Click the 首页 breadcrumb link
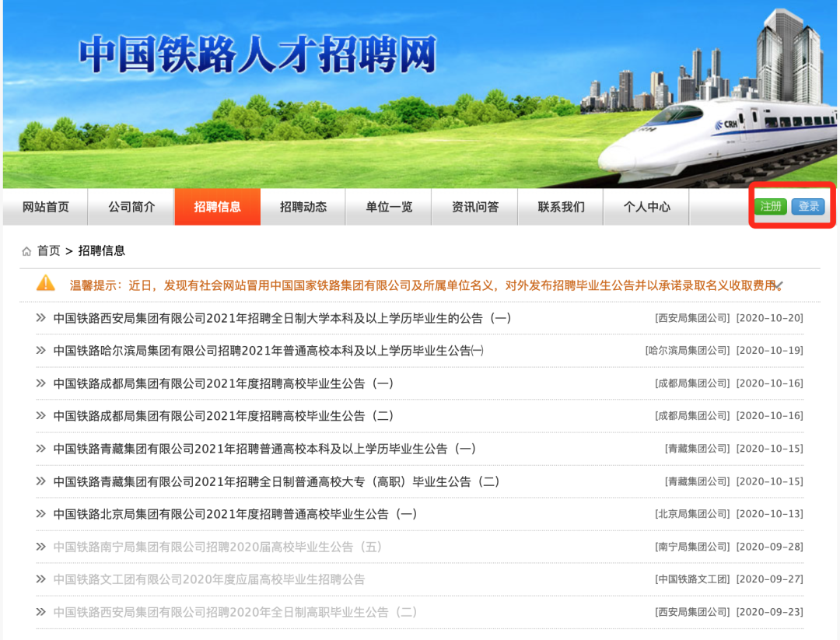Screen dimensions: 840x640 (x=49, y=250)
